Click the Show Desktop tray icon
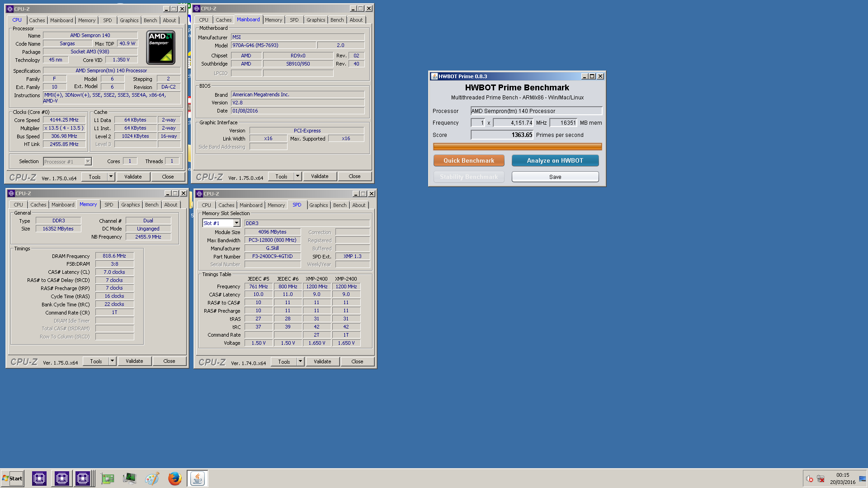Image resolution: width=868 pixels, height=488 pixels. (863, 479)
